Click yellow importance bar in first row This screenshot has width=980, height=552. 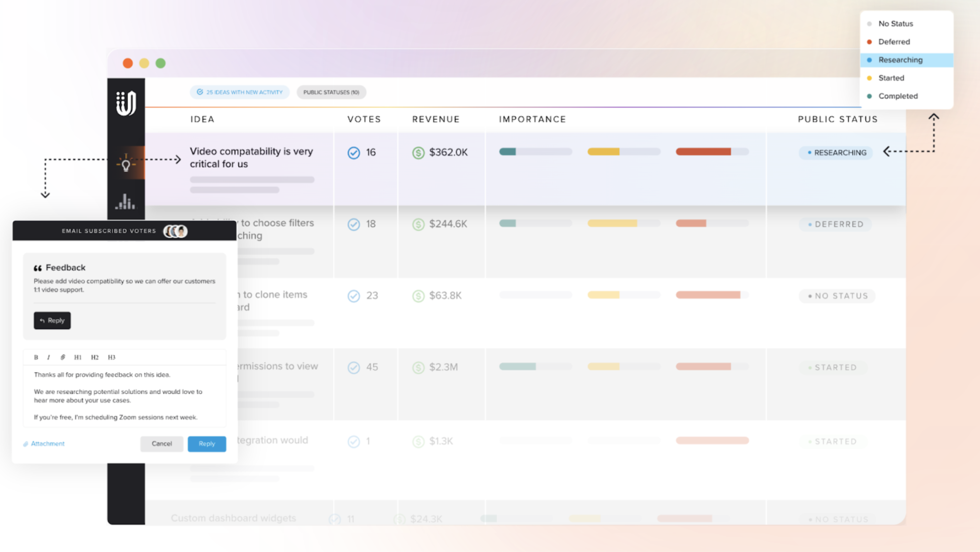(x=624, y=152)
